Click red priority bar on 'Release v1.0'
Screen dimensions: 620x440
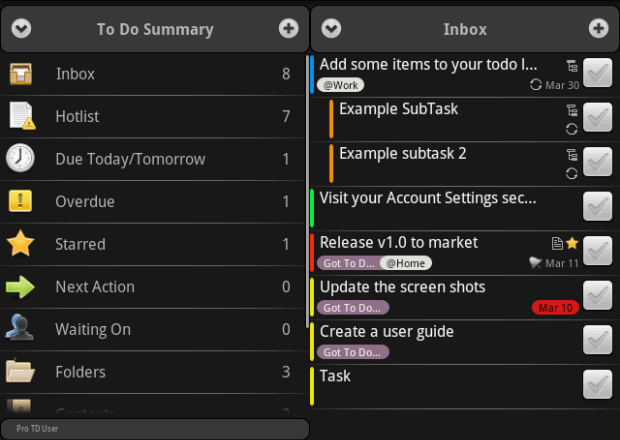[312, 253]
